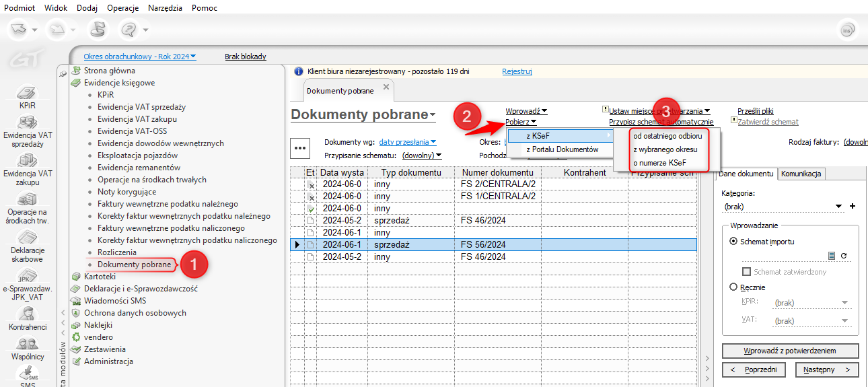Choose 'od ostatniego odbioru' submenu item
Image resolution: width=868 pixels, height=387 pixels.
coord(667,136)
